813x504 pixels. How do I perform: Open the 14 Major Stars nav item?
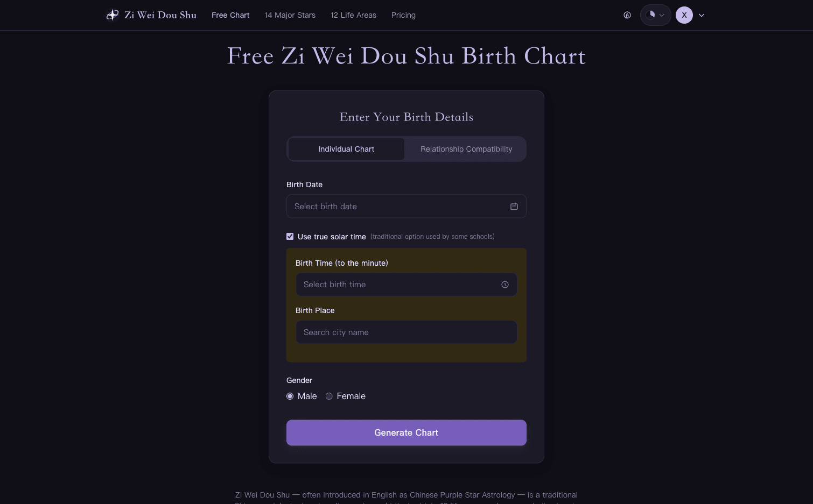pyautogui.click(x=290, y=15)
